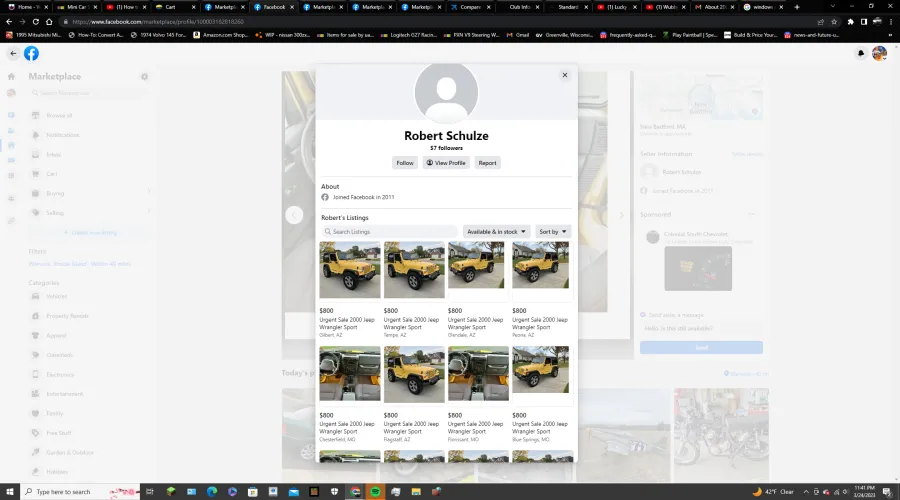The height and width of the screenshot is (500, 900).
Task: Close the Robert Schulze profile dialog
Action: (x=565, y=75)
